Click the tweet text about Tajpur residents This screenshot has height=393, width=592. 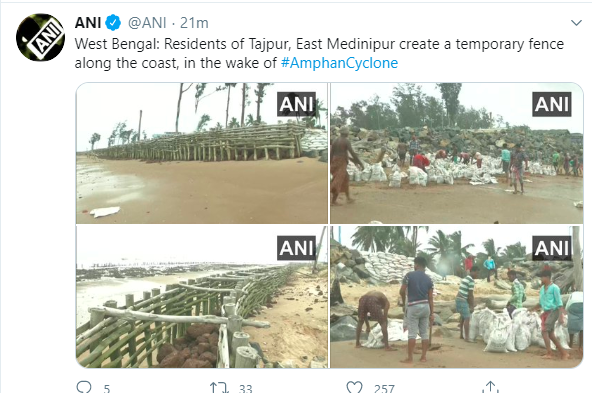coord(319,53)
